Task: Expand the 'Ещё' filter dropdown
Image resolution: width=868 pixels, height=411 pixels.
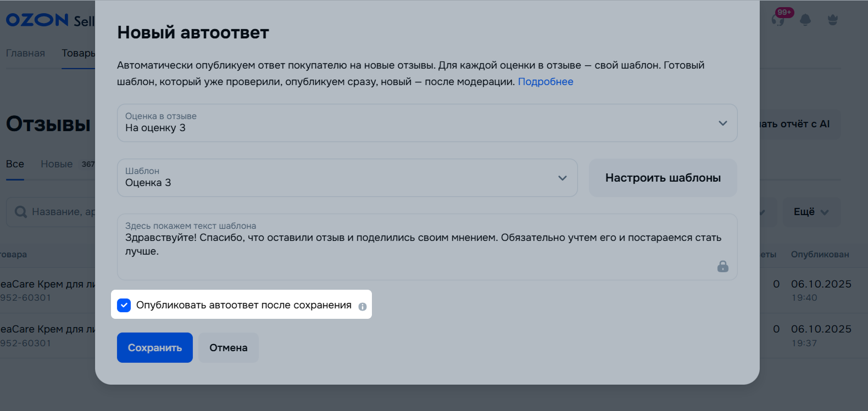Action: coord(811,212)
